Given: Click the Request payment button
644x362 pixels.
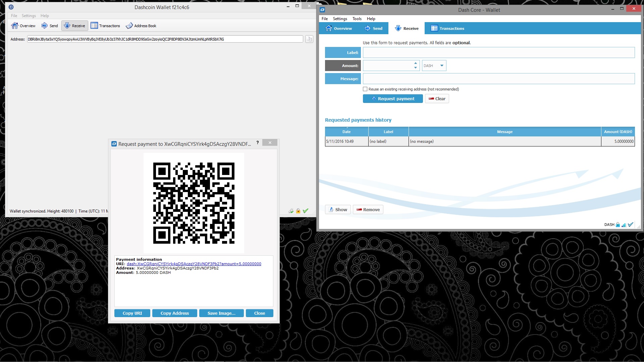Looking at the screenshot, I should click(393, 99).
